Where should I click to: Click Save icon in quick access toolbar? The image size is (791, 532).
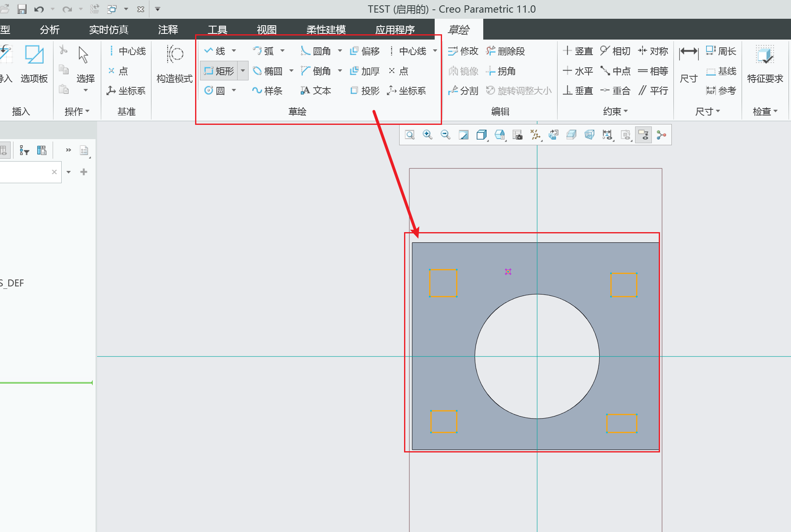click(22, 9)
